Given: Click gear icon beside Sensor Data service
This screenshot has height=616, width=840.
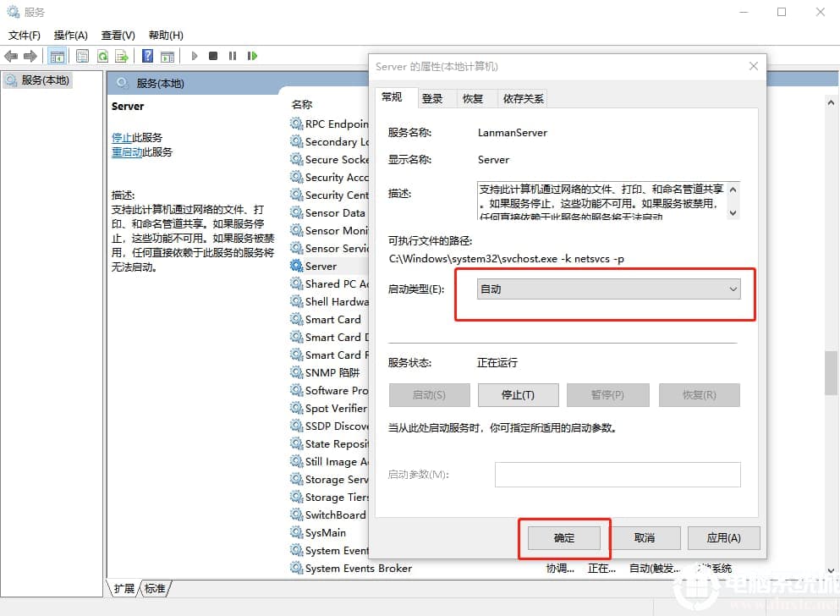Looking at the screenshot, I should [x=296, y=212].
